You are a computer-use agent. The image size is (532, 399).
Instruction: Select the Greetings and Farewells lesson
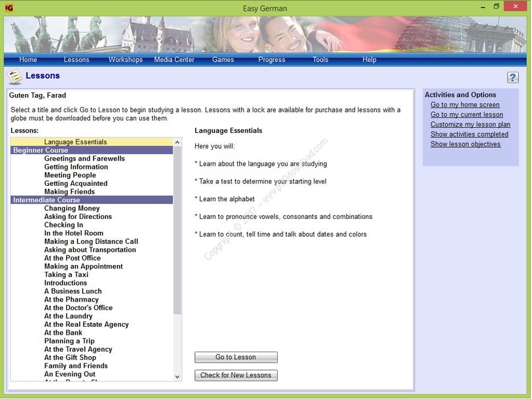[x=84, y=158]
